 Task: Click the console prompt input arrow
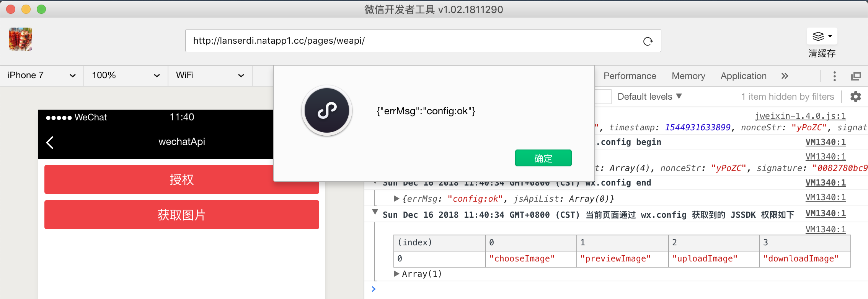[x=374, y=289]
